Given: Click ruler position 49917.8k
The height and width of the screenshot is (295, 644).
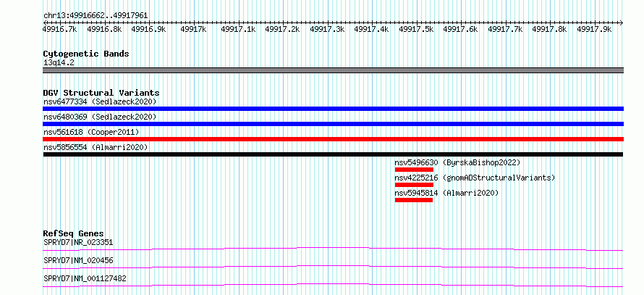Looking at the screenshot, I should (x=549, y=29).
